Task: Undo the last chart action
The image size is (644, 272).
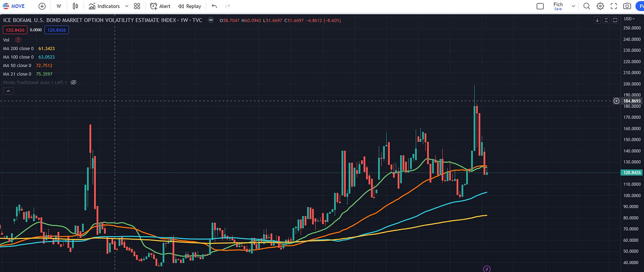Action: click(215, 6)
